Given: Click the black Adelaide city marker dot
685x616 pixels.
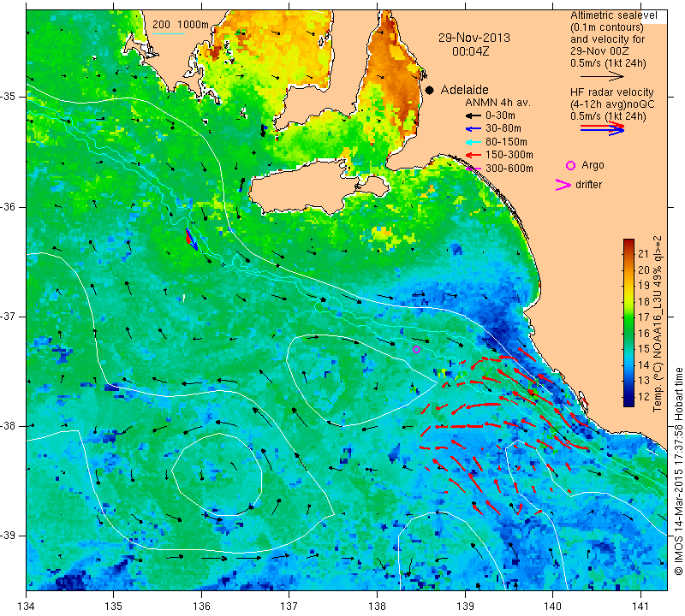Looking at the screenshot, I should 430,90.
